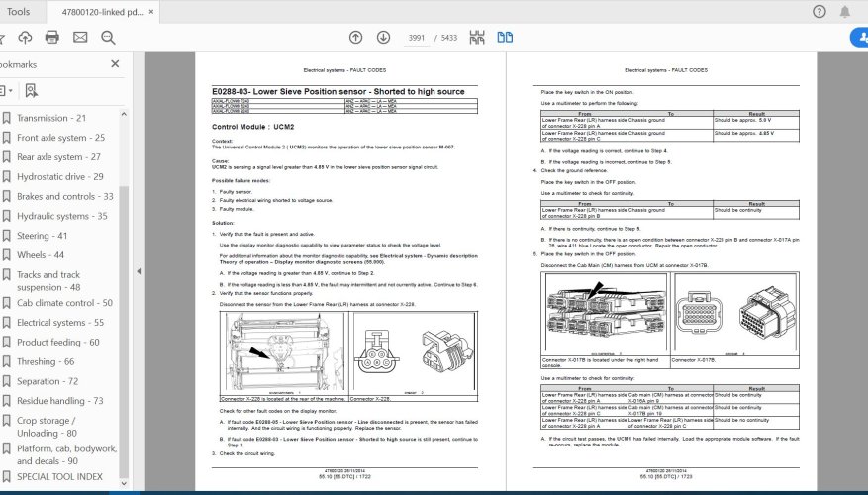Click find current bookmark icon
Viewport: 868px width, 495px height.
coord(31,90)
